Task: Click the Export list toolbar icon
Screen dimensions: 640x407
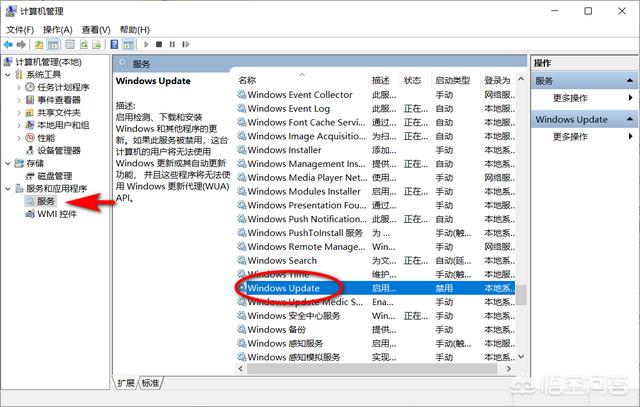Action: point(97,44)
